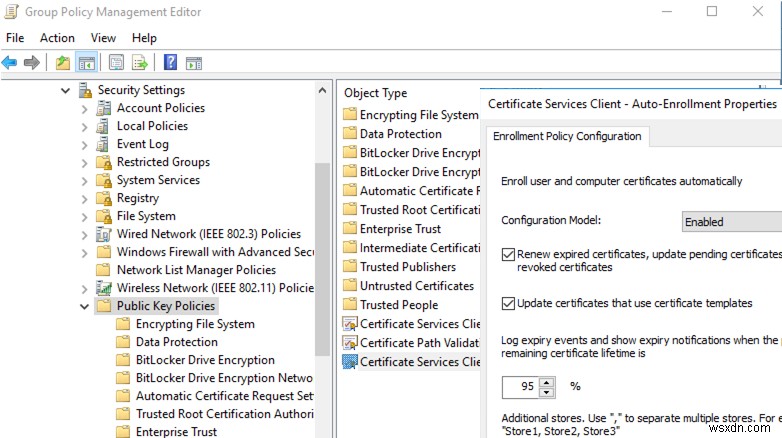Toggle Update certificates that use templates checkbox
Image resolution: width=782 pixels, height=438 pixels.
coord(508,303)
